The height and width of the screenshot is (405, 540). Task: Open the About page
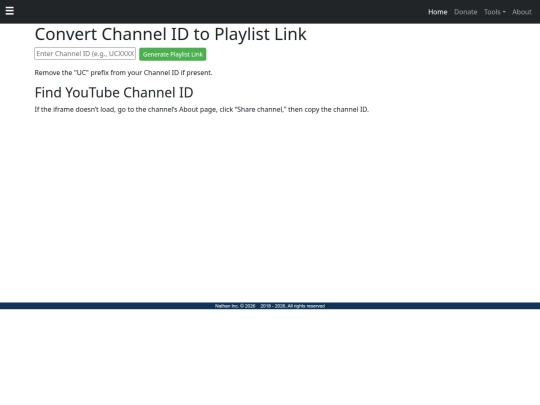521,12
